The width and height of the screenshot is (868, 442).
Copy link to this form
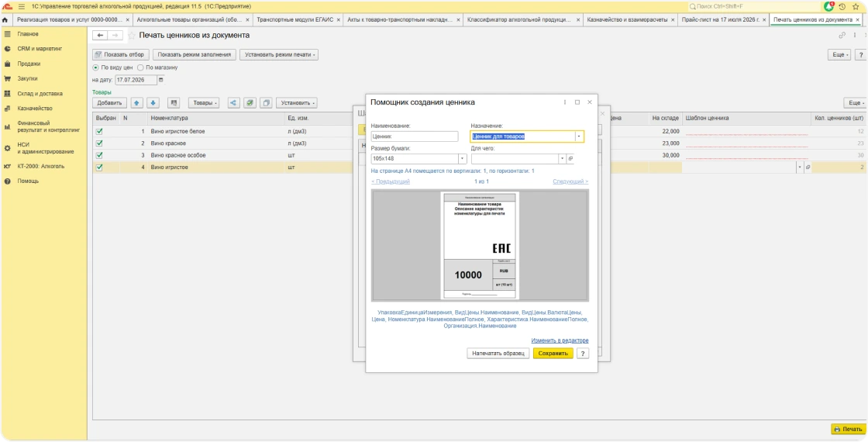[842, 36]
